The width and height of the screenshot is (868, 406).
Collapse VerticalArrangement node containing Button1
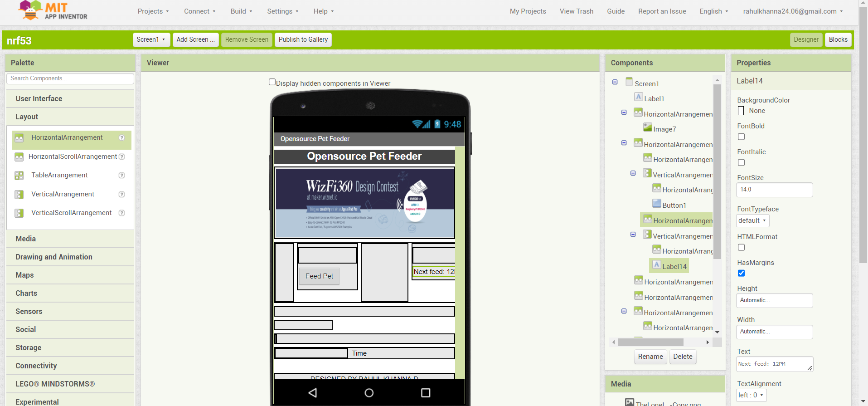[633, 173]
